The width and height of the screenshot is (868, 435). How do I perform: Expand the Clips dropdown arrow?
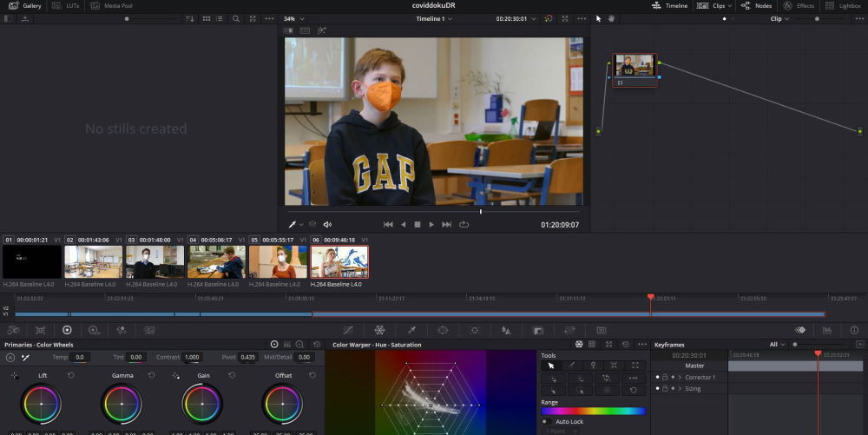click(x=730, y=5)
